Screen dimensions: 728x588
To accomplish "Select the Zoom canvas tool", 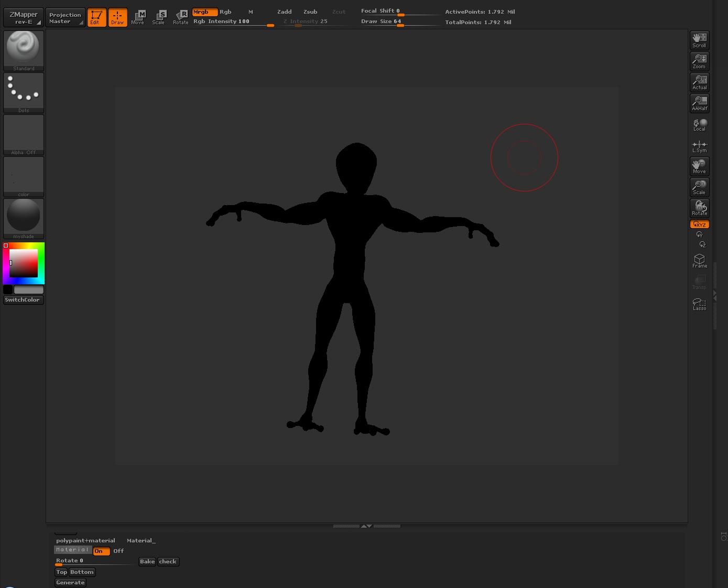I will click(699, 61).
